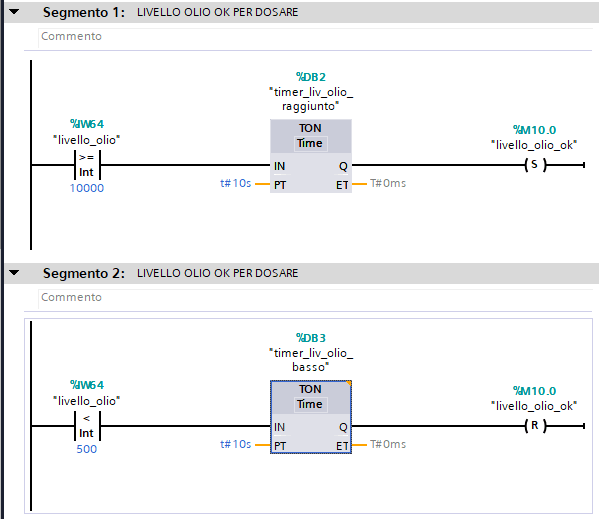
Task: Click the t#10s PT value in Segmento 1
Action: (x=236, y=183)
